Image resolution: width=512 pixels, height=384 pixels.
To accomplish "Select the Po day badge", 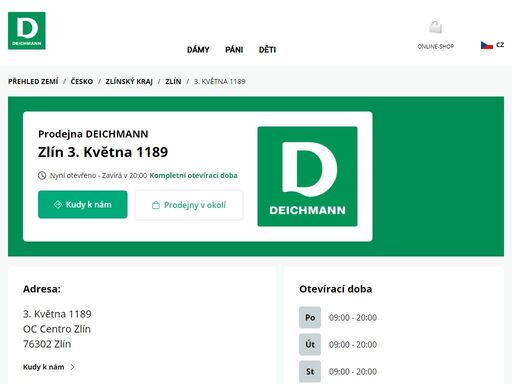I will [x=310, y=317].
